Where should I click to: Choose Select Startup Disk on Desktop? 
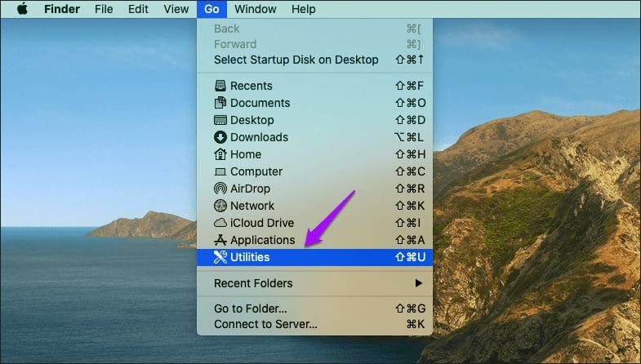[314, 60]
